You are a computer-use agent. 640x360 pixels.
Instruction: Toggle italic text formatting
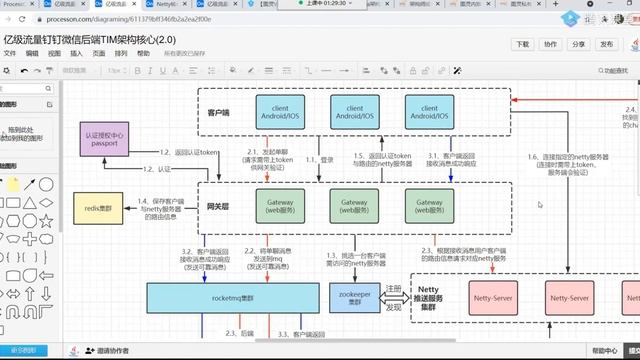pos(150,71)
